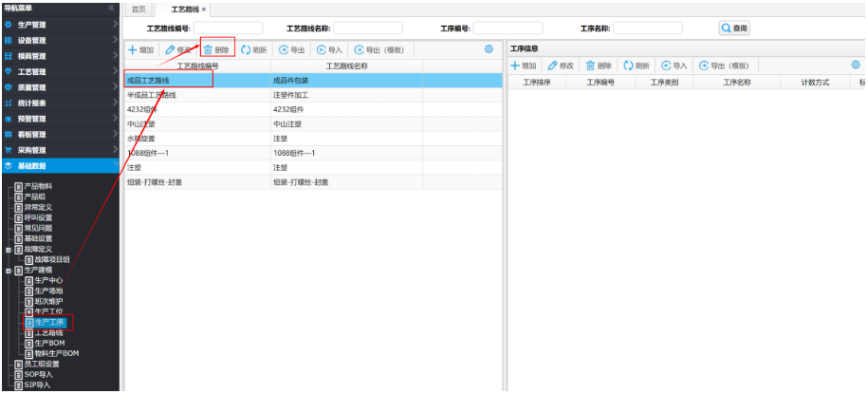Screen dimensions: 868x394
Task: Refresh the 工艺路线 list with 刷新
Action: 254,50
